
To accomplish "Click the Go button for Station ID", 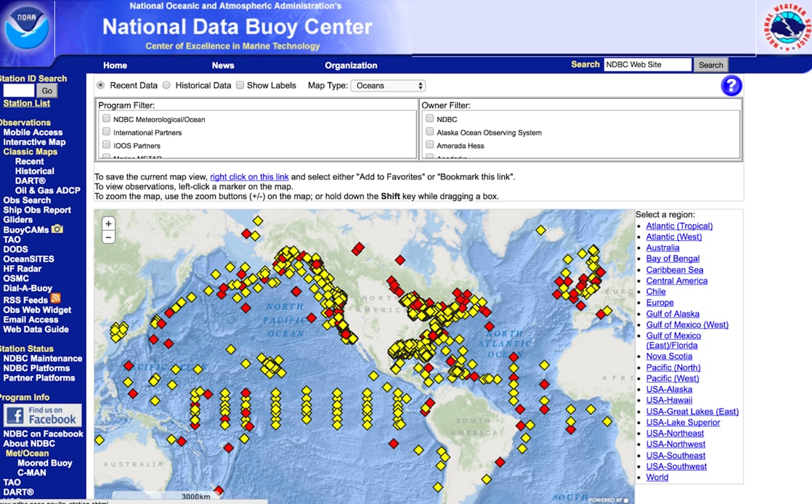I will click(x=47, y=91).
